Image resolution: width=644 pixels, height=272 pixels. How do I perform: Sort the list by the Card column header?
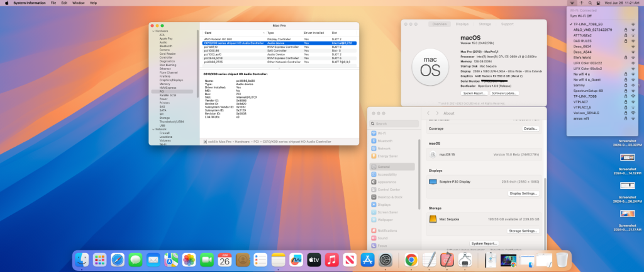point(209,32)
